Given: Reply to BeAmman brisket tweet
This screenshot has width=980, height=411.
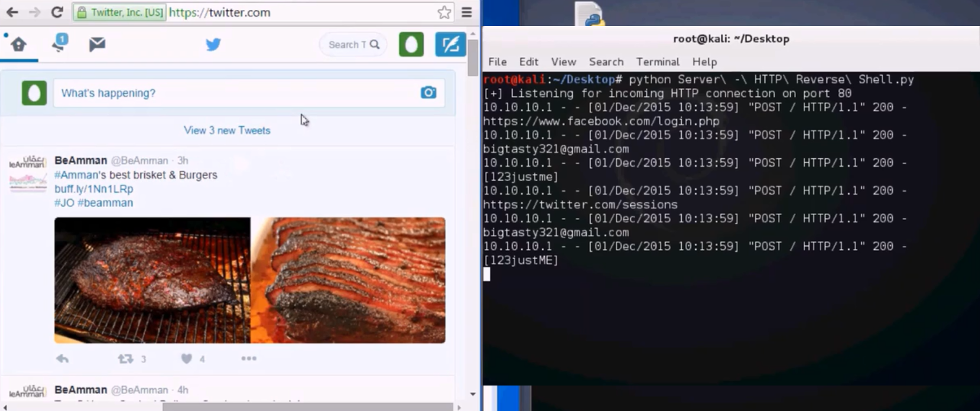Looking at the screenshot, I should [62, 359].
